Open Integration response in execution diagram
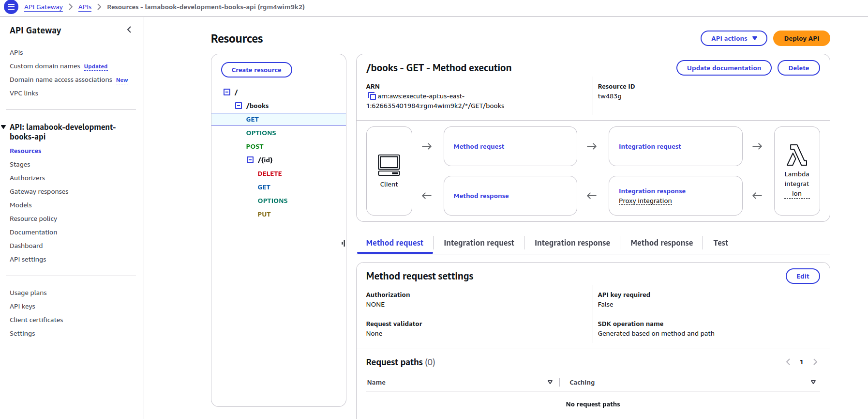868x419 pixels. tap(652, 191)
